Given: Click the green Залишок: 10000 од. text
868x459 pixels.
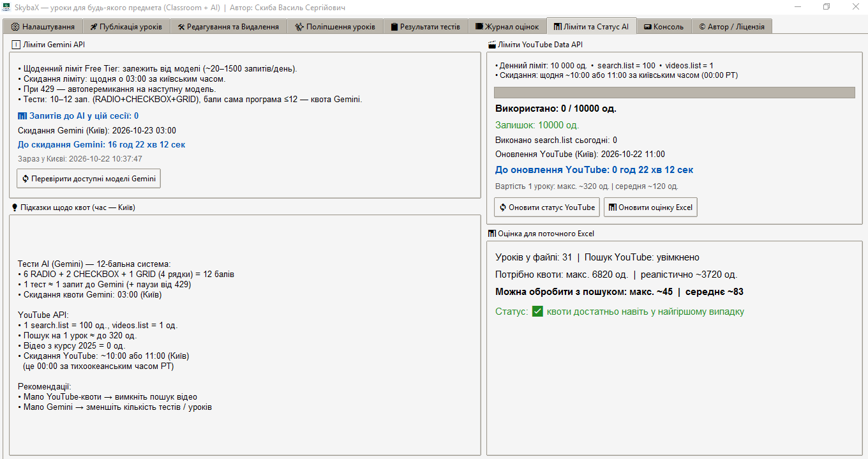Looking at the screenshot, I should [x=537, y=125].
